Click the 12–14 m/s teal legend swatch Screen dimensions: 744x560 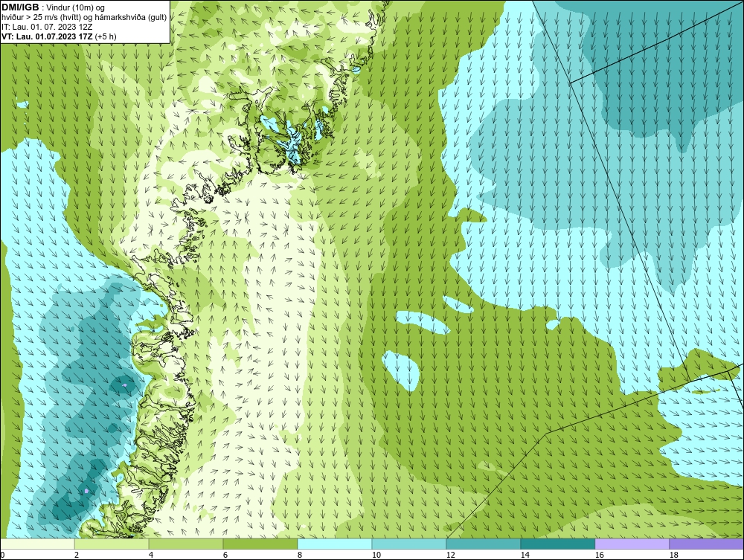pyautogui.click(x=484, y=544)
